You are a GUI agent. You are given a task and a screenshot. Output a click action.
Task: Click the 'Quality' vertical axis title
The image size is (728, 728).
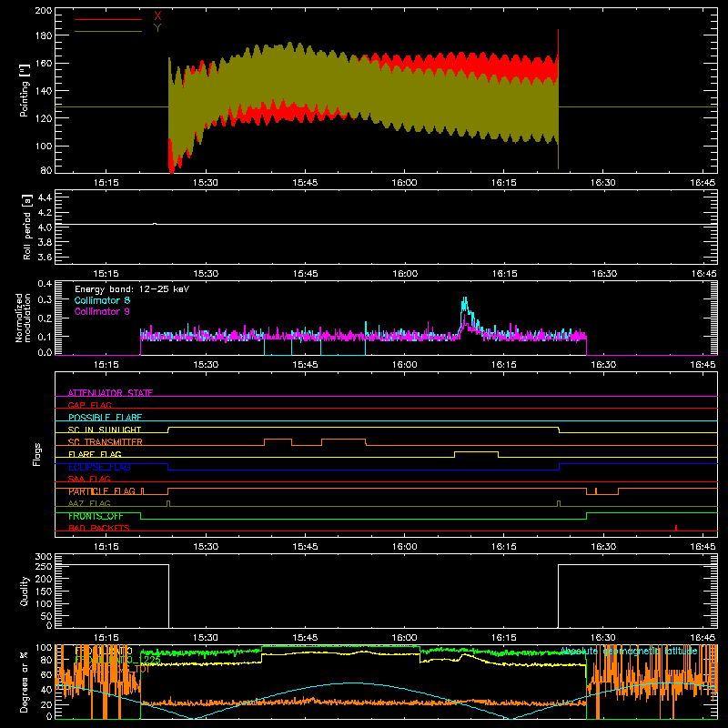pos(25,591)
